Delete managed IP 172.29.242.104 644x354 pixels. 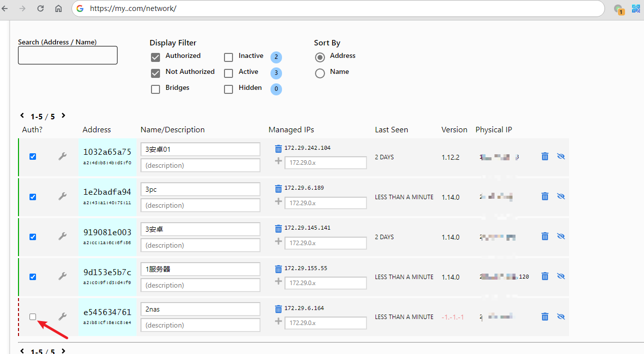[278, 148]
